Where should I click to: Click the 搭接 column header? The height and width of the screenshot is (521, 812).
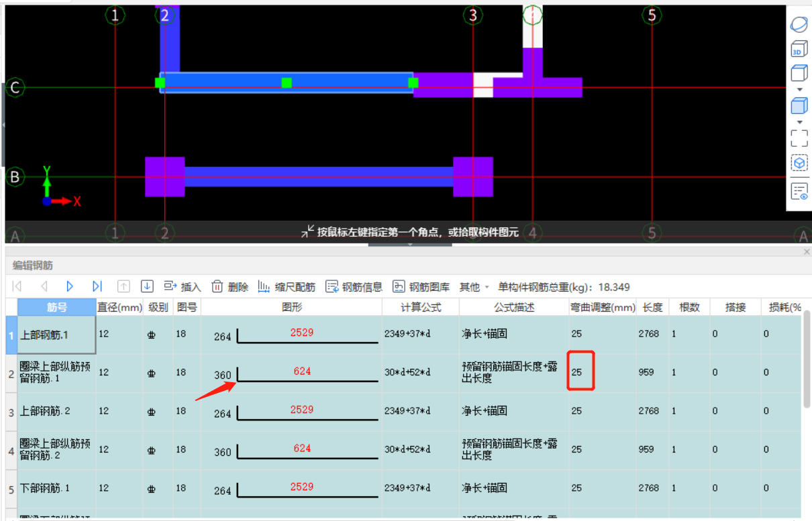tap(735, 307)
